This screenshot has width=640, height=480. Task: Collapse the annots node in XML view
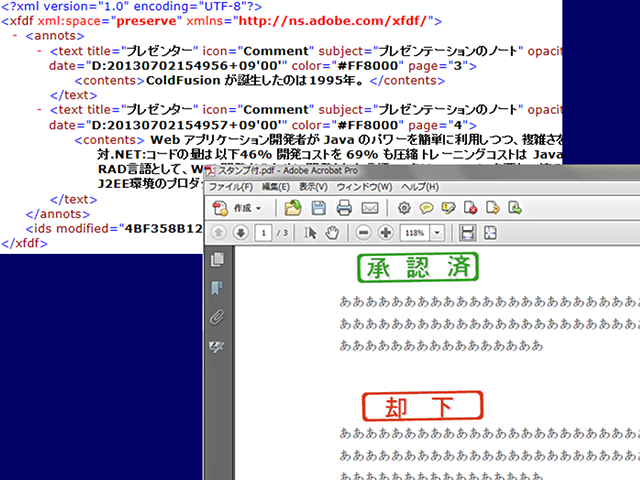(15, 36)
